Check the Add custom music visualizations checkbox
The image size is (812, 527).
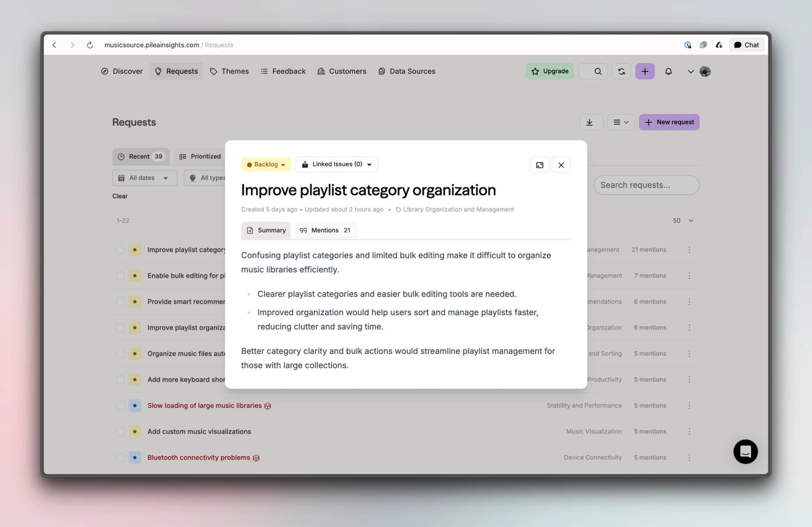click(120, 431)
